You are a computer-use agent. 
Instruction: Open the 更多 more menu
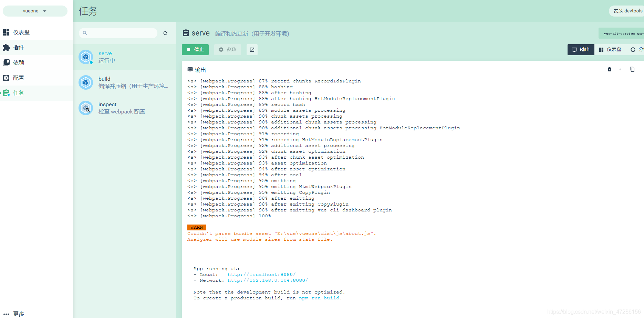click(x=36, y=314)
